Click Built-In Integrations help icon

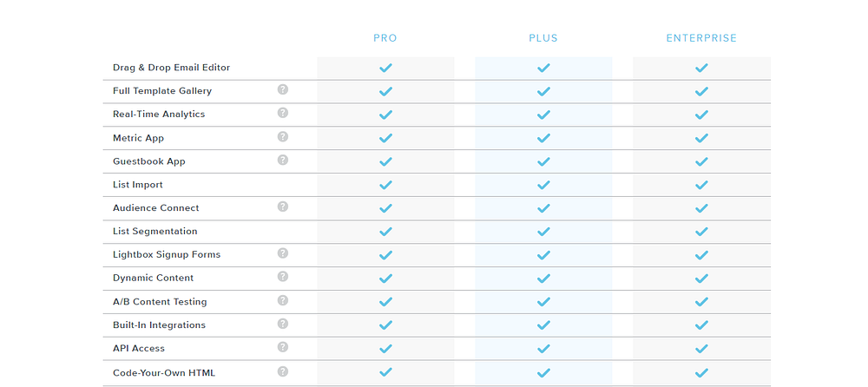pos(283,324)
